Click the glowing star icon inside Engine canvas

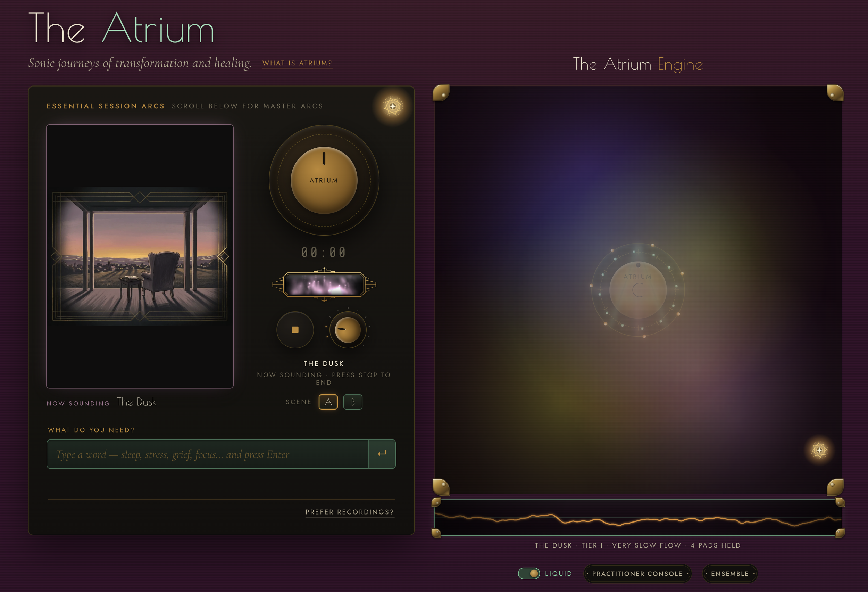(819, 450)
